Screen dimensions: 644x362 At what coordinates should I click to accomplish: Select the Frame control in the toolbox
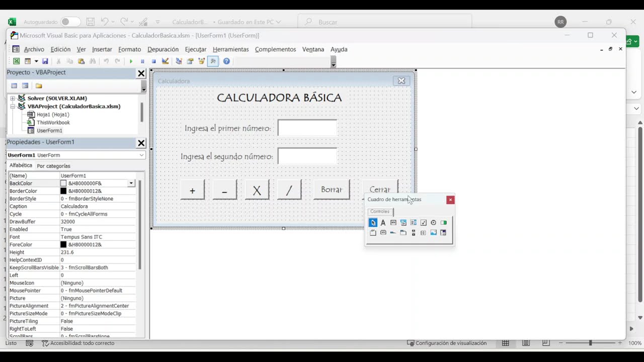(373, 233)
